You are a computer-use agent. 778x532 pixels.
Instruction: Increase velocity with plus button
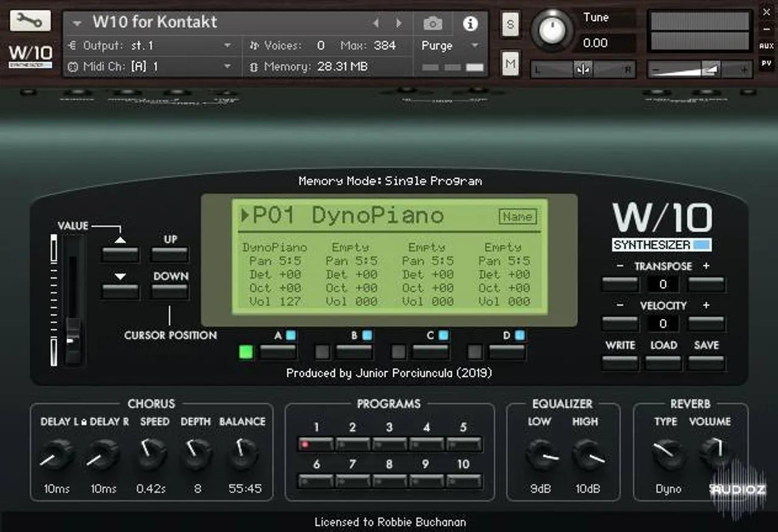click(706, 323)
